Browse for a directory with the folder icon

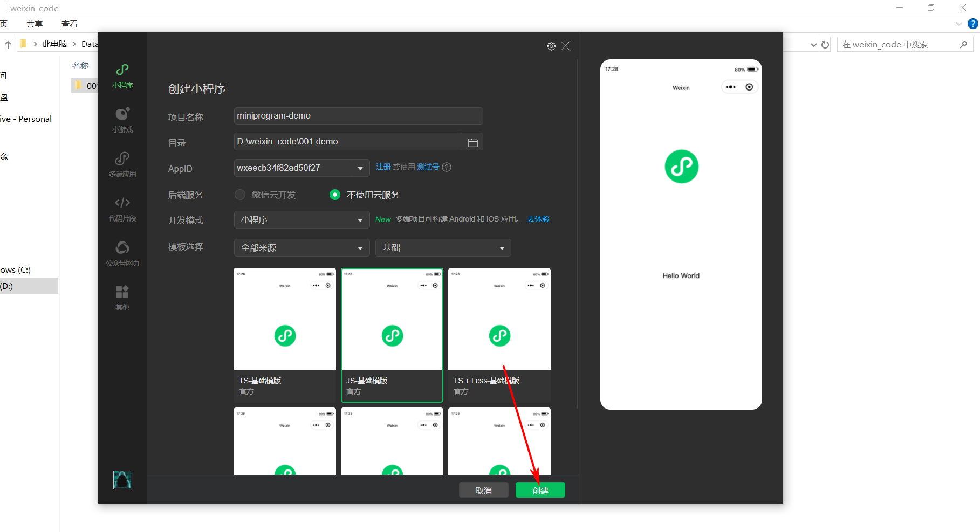tap(473, 143)
